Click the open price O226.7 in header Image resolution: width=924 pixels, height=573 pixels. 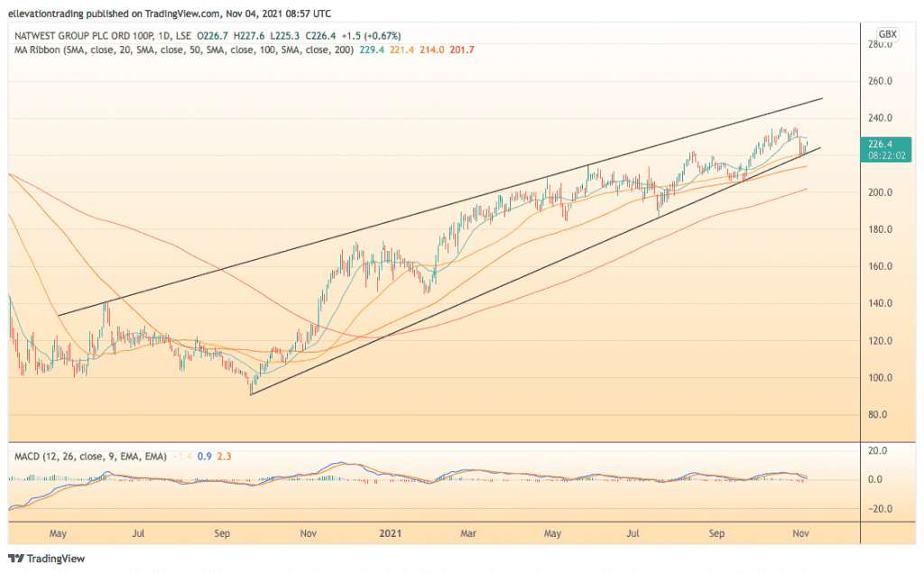[213, 36]
